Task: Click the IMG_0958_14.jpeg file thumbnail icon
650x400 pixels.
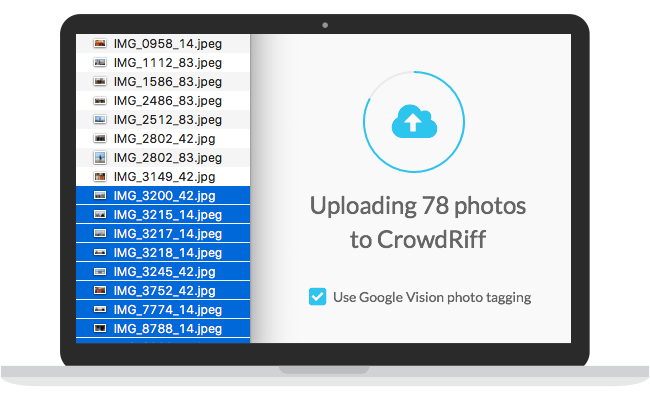Action: pos(99,44)
